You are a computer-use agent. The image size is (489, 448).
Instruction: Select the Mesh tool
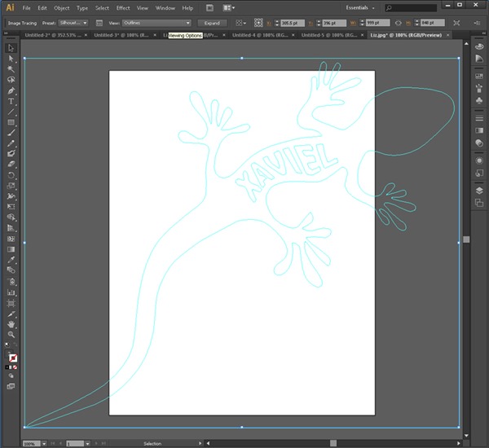click(11, 239)
